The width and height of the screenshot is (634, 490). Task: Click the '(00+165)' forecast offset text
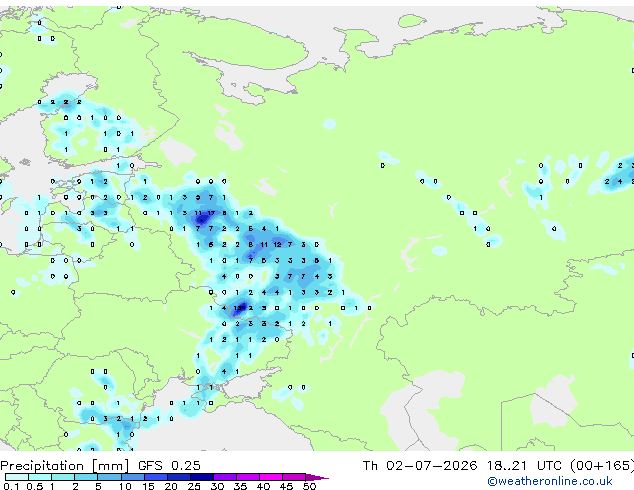click(x=602, y=466)
